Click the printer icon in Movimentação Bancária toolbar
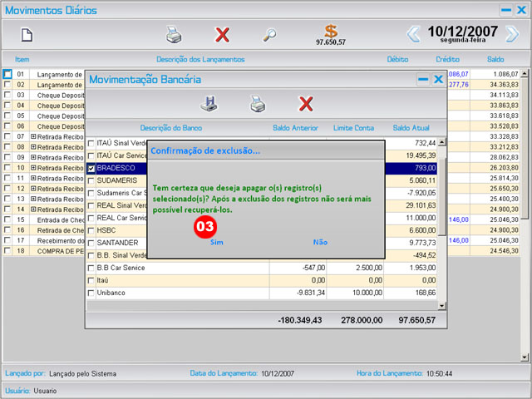Screen dimensions: 532x399 258,104
